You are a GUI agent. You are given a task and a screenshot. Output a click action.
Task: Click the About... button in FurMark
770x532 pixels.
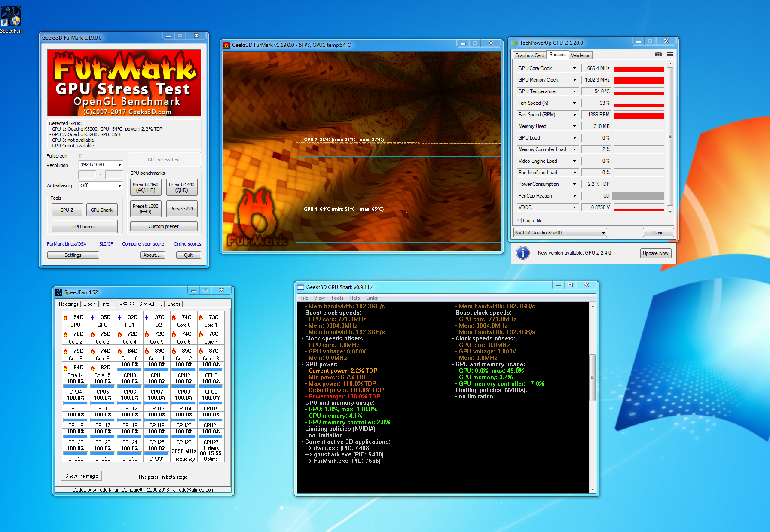click(x=152, y=255)
